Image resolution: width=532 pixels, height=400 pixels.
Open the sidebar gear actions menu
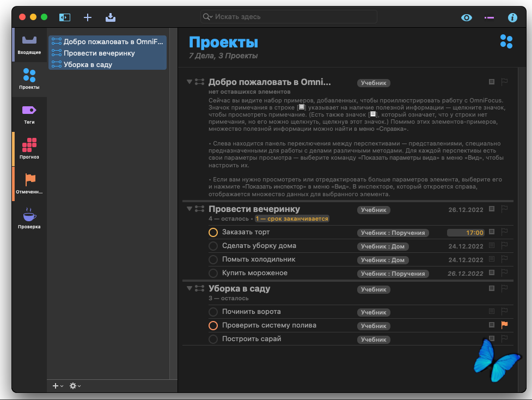point(75,386)
